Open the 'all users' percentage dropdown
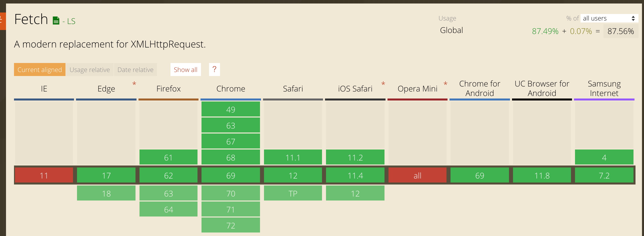The image size is (644, 236). click(608, 18)
